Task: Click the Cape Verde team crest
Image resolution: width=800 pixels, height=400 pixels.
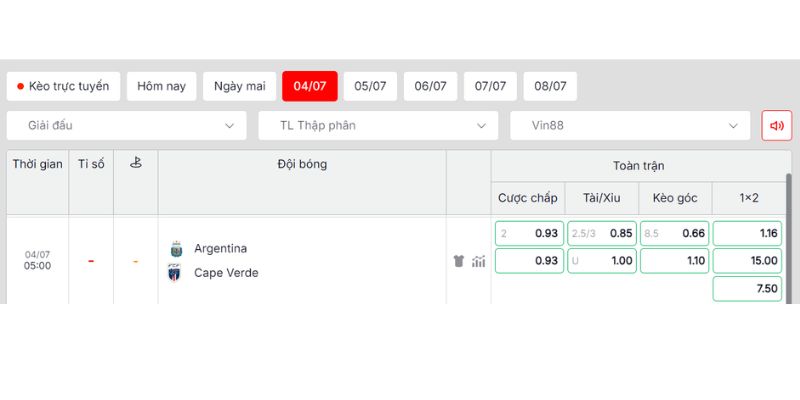Action: click(174, 273)
